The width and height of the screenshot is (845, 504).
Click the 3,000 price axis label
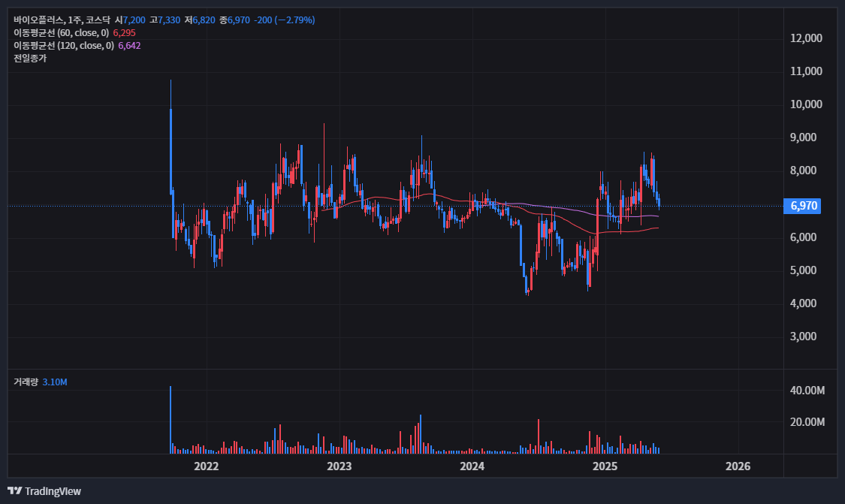804,337
